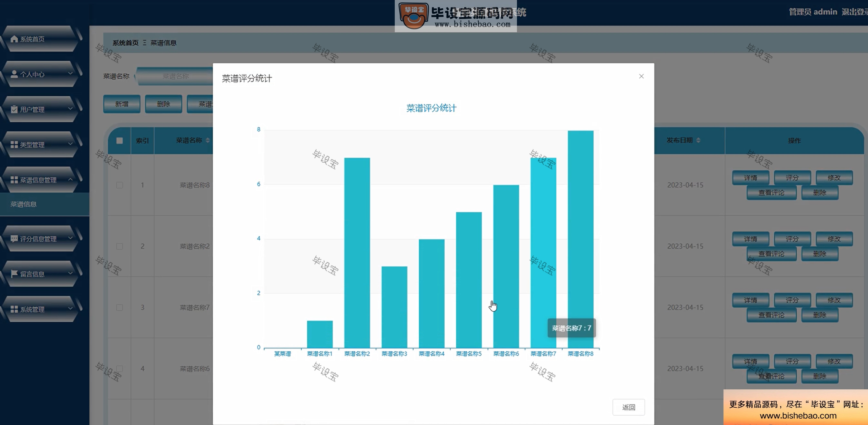Toggle the select-all checkbox in table header
The height and width of the screenshot is (425, 868).
click(120, 141)
